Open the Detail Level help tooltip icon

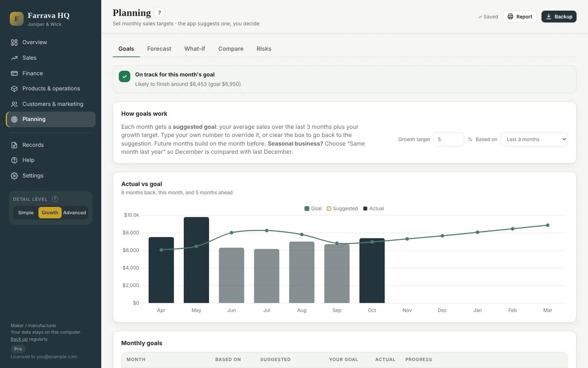pos(55,199)
